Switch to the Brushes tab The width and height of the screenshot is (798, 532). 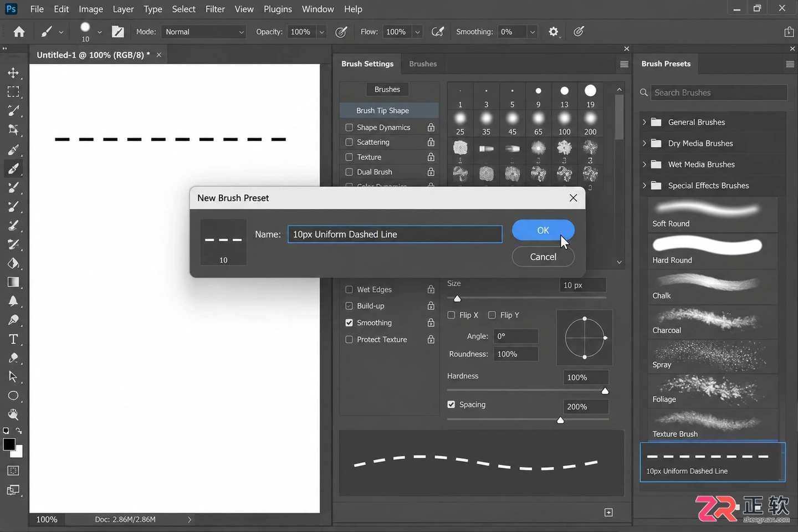click(x=423, y=64)
